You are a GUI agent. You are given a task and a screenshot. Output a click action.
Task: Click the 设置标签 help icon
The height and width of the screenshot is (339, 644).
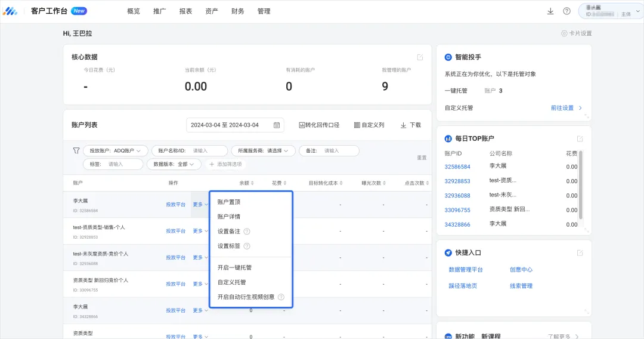pyautogui.click(x=247, y=246)
